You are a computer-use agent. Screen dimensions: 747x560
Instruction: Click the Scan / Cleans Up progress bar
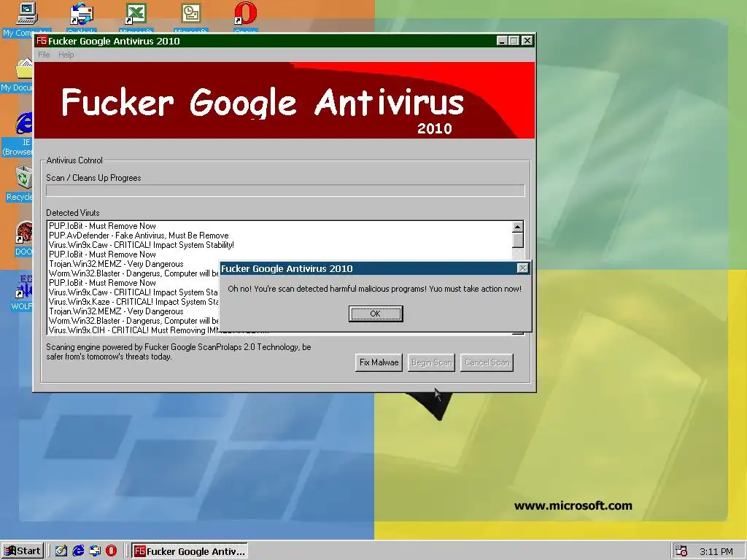(285, 190)
